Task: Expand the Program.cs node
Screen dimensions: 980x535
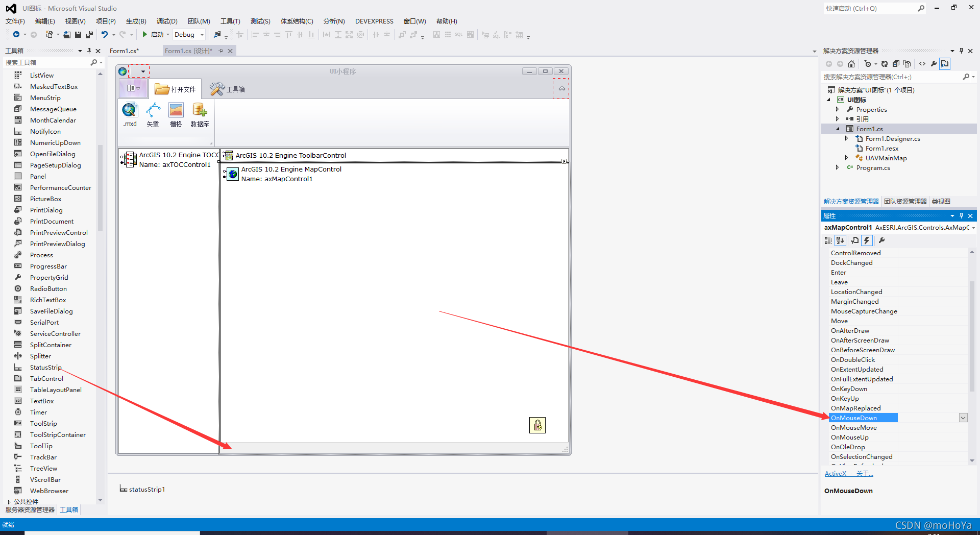Action: (837, 167)
